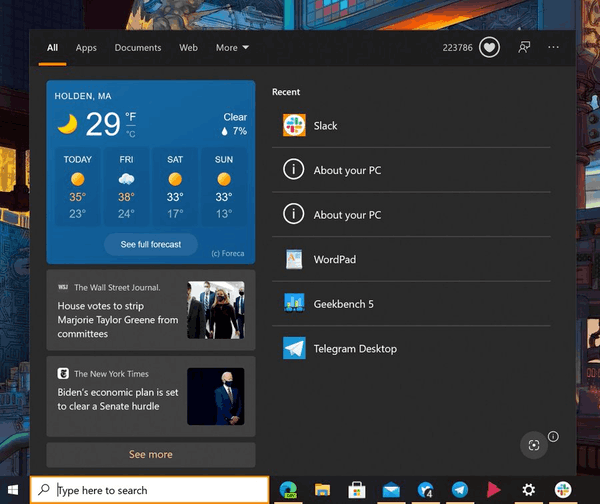Open Settings gear in the taskbar
This screenshot has width=600, height=504.
pos(528,490)
